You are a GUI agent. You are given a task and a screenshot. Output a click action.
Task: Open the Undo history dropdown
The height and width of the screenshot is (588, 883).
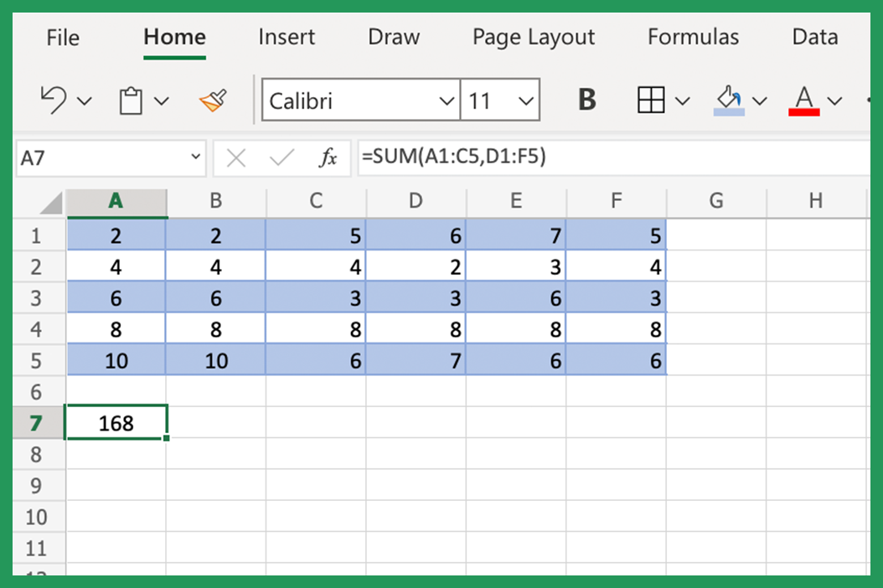pos(86,101)
